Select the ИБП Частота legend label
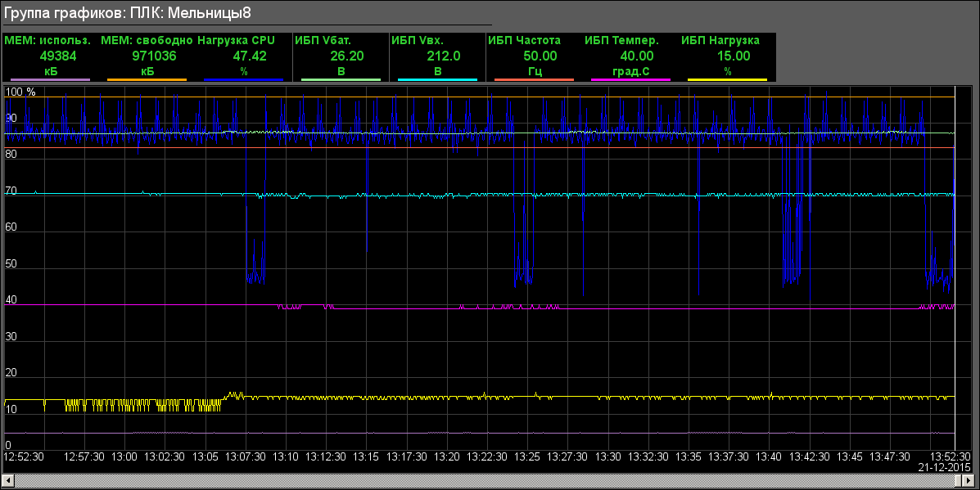 (524, 40)
